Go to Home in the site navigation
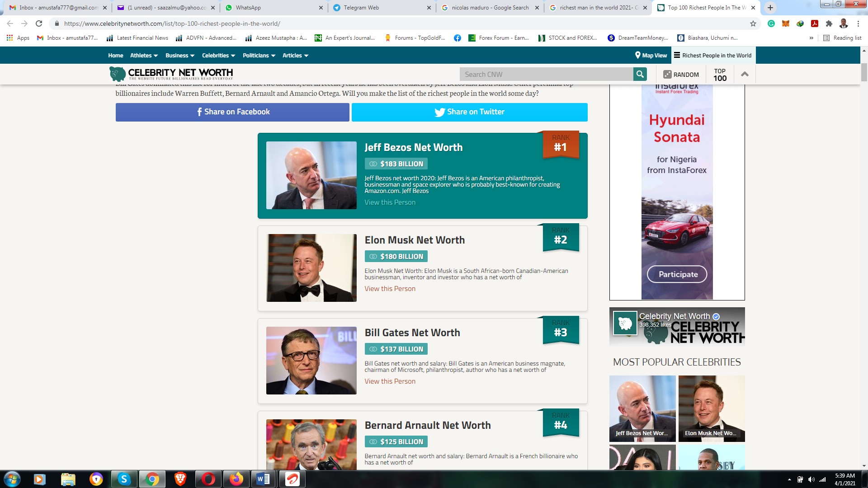The image size is (868, 488). (x=115, y=55)
